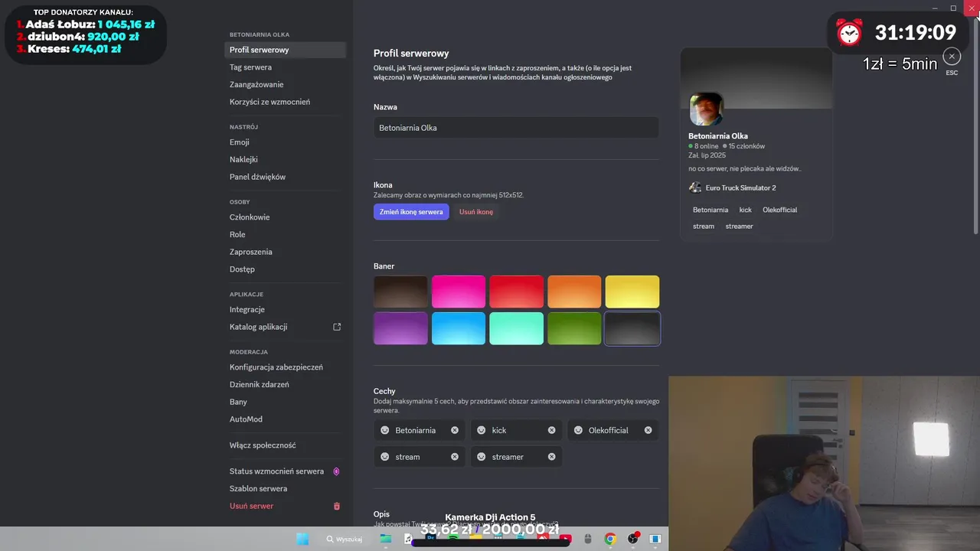Click the rightmost blue taskbar app icon

click(x=655, y=539)
